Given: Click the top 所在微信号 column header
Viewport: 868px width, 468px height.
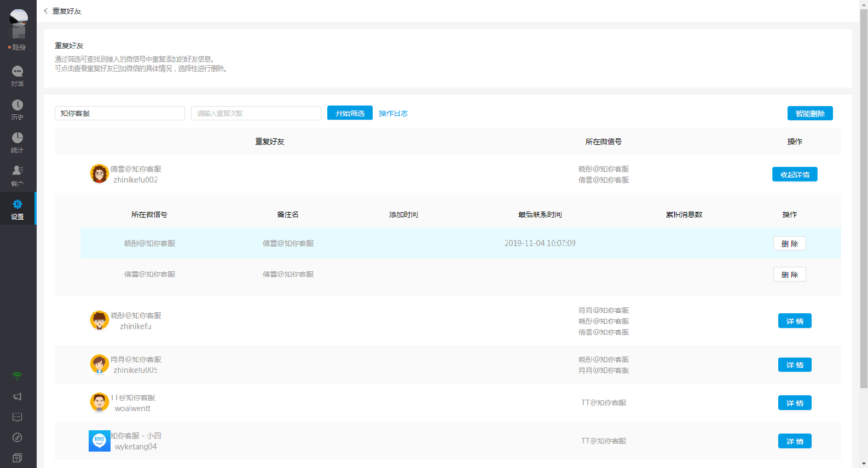Looking at the screenshot, I should [604, 142].
